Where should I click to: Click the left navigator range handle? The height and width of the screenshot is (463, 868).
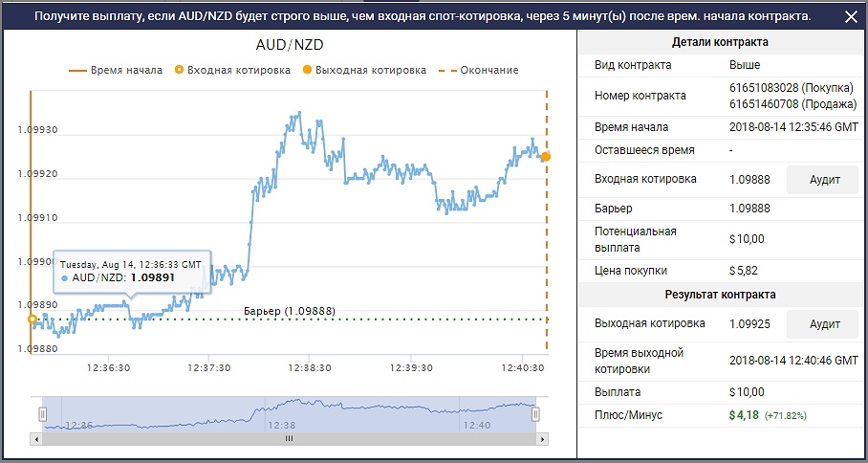[x=43, y=413]
